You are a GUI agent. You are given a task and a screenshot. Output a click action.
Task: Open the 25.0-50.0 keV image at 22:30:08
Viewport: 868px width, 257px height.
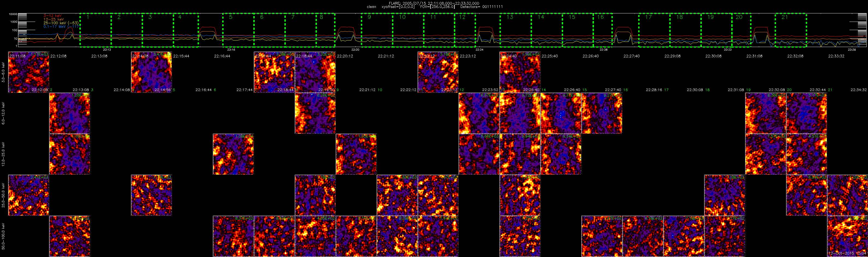pos(725,195)
